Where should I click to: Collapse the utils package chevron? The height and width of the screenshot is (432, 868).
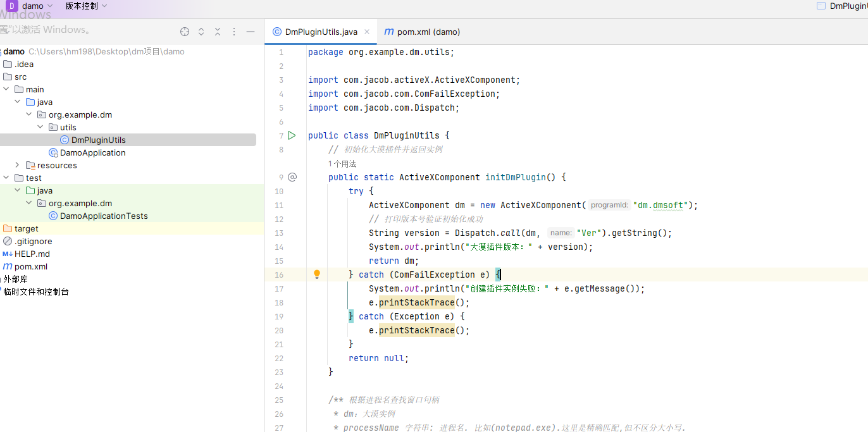[x=40, y=127]
